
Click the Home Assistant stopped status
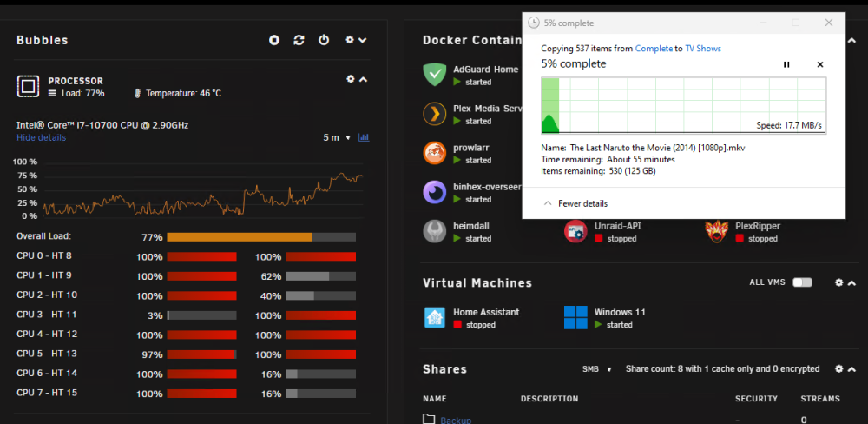(x=475, y=325)
